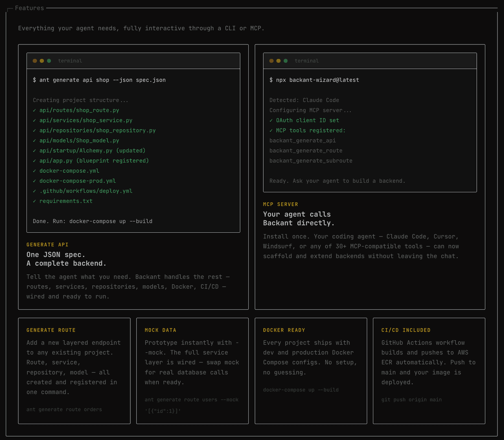Select the terminal tab on the left window
This screenshot has width=504, height=440.
pos(70,60)
